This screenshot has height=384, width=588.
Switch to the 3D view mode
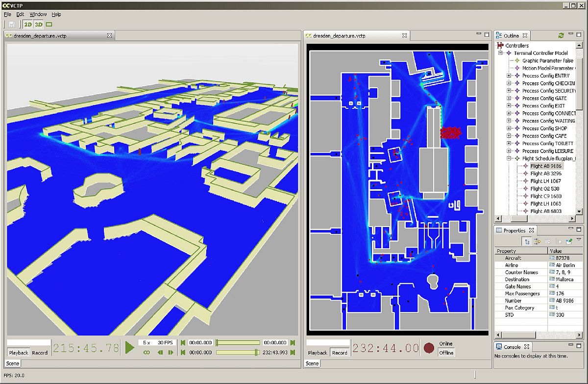coord(39,24)
